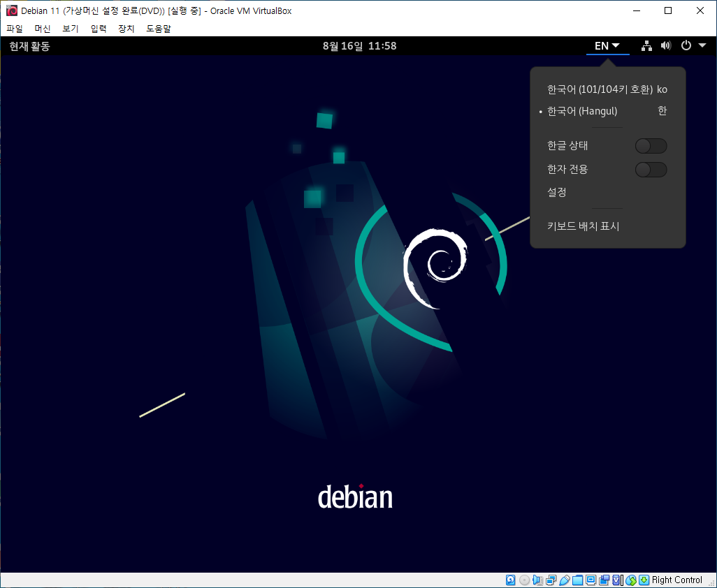The width and height of the screenshot is (717, 588).
Task: Open the 파일 menu
Action: pyautogui.click(x=15, y=29)
